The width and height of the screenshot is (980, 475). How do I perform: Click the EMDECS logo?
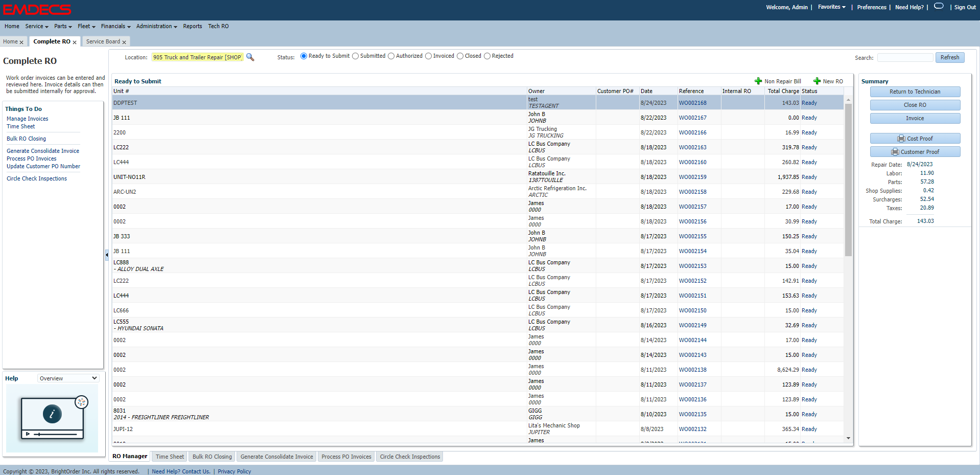[x=37, y=9]
